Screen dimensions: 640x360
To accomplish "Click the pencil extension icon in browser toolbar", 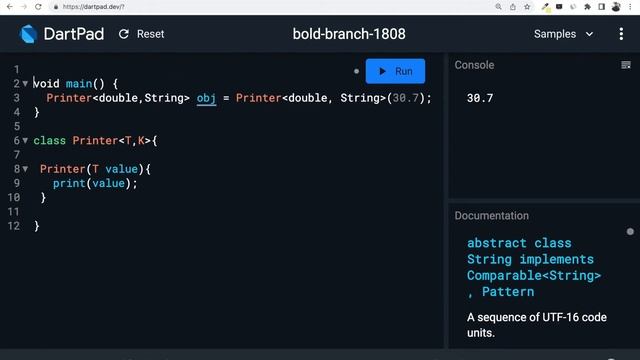I will pos(545,7).
